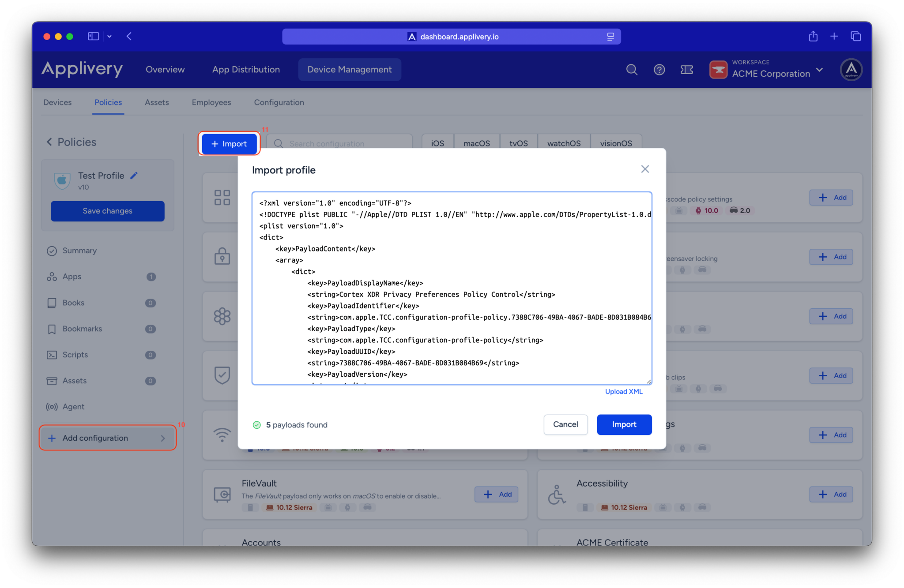Click the user avatar icon top right
Image resolution: width=904 pixels, height=588 pixels.
[851, 70]
